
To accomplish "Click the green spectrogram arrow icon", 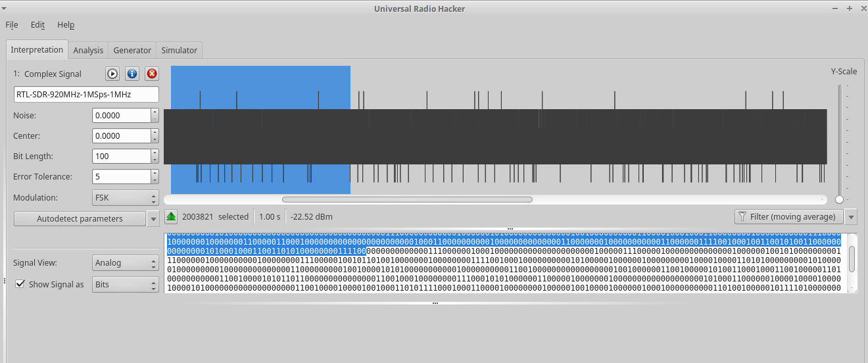I will [171, 216].
